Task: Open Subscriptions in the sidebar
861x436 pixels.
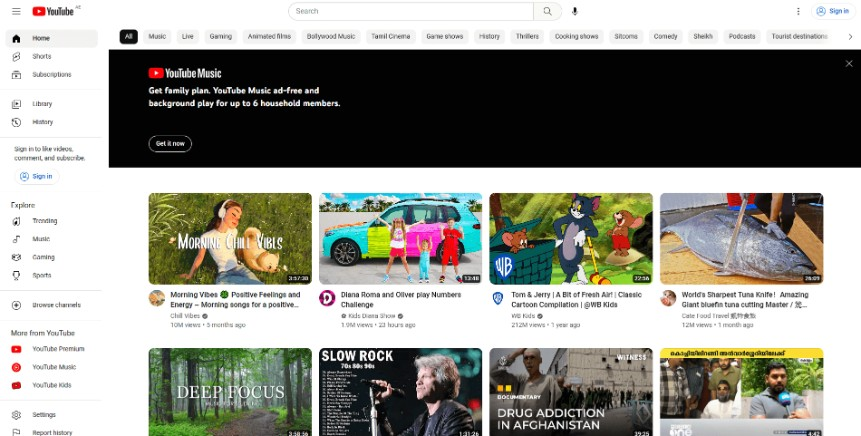Action: point(52,75)
